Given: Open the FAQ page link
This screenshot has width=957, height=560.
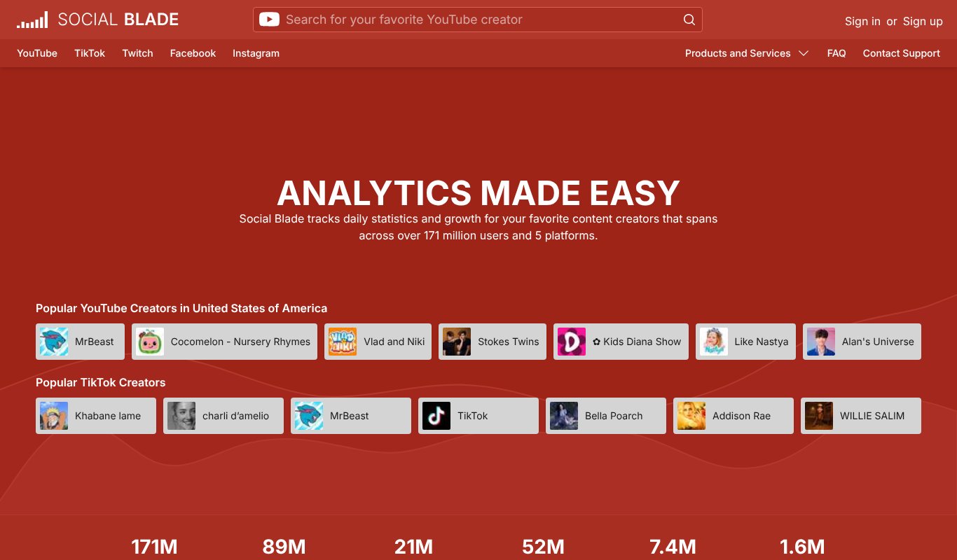Looking at the screenshot, I should click(x=836, y=53).
